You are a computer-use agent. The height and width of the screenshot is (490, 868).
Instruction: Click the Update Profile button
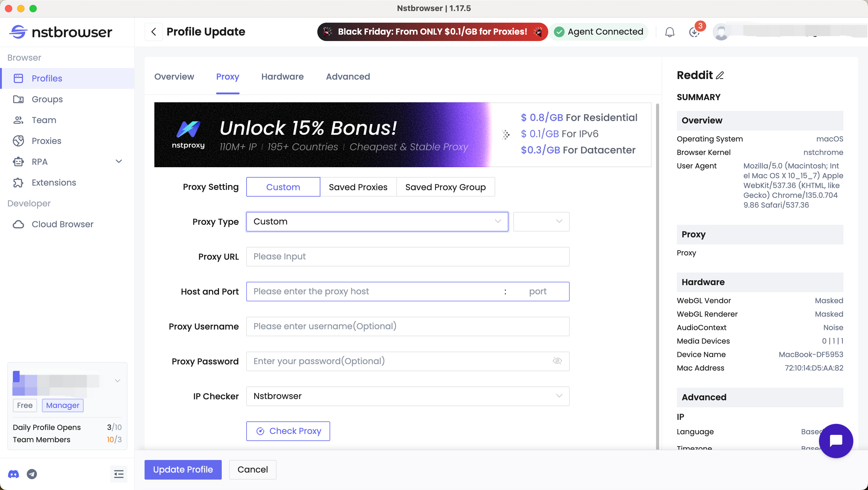[x=183, y=469]
